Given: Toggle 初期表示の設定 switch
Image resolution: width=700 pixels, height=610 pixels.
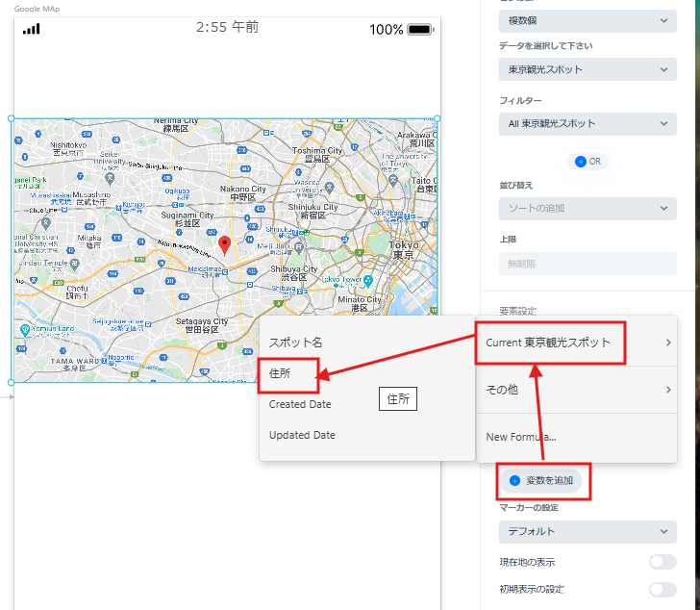Looking at the screenshot, I should point(662,590).
